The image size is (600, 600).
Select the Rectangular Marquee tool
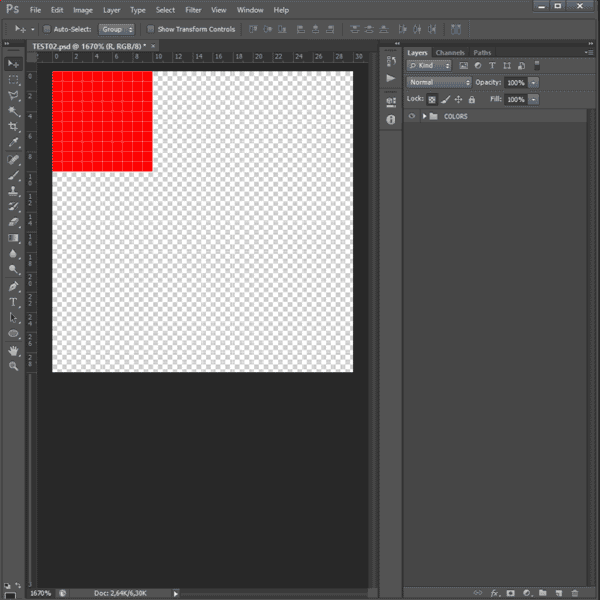[13, 80]
